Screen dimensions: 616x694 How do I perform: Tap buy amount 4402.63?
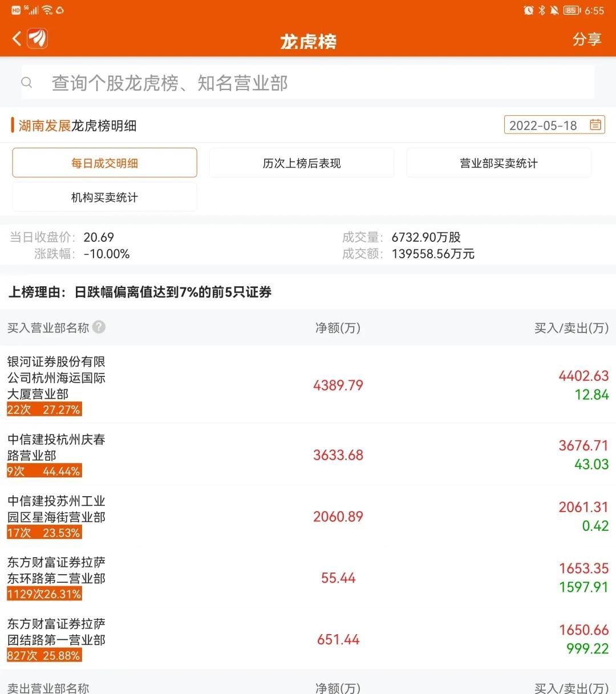coord(583,376)
